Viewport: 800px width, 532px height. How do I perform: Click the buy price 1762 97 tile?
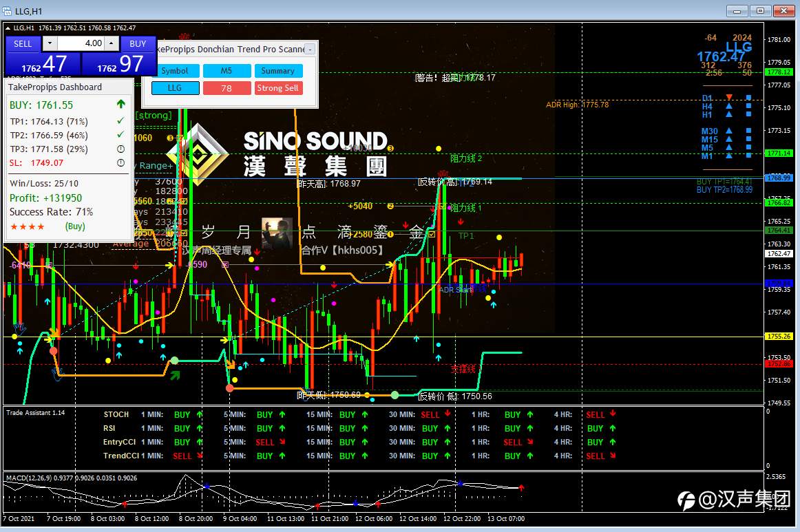click(x=118, y=64)
